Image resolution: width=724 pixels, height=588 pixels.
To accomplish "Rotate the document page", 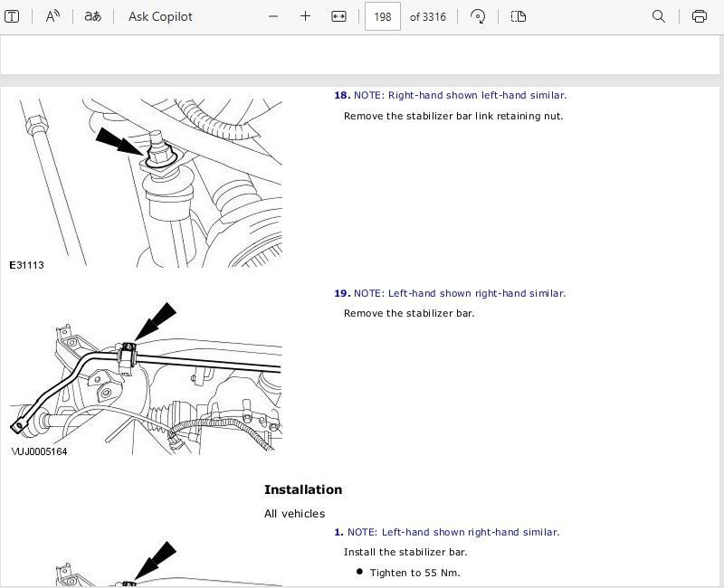I will point(479,16).
